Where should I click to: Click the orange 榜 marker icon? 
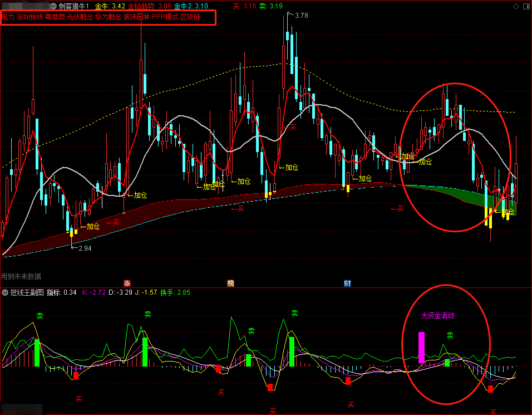tap(230, 283)
